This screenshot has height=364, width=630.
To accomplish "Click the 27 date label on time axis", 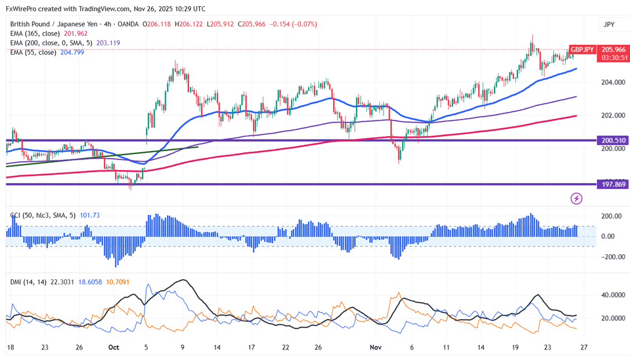I will click(584, 348).
